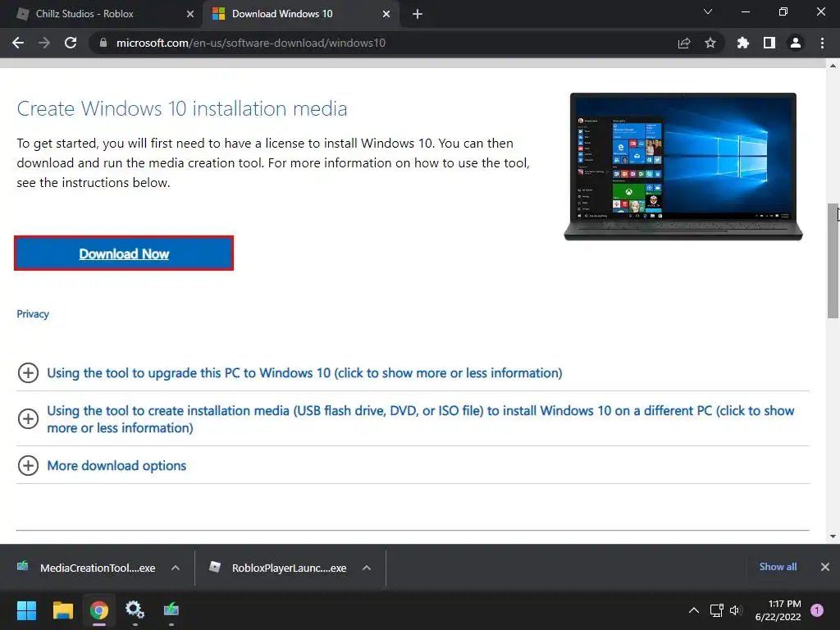Click the Chrome taskbar icon

99,610
